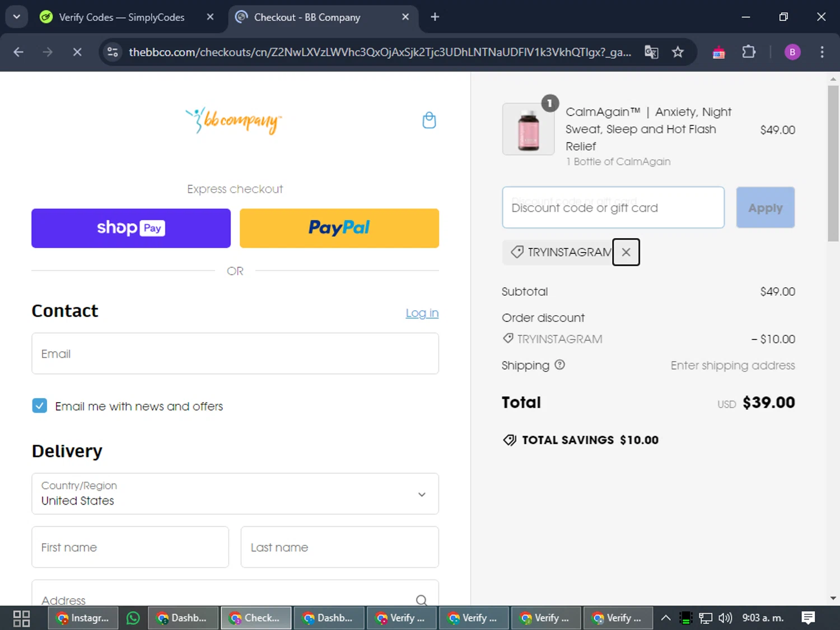This screenshot has height=630, width=840.
Task: Click the TOTAL SAVINGS $10.00 text
Action: 590,440
